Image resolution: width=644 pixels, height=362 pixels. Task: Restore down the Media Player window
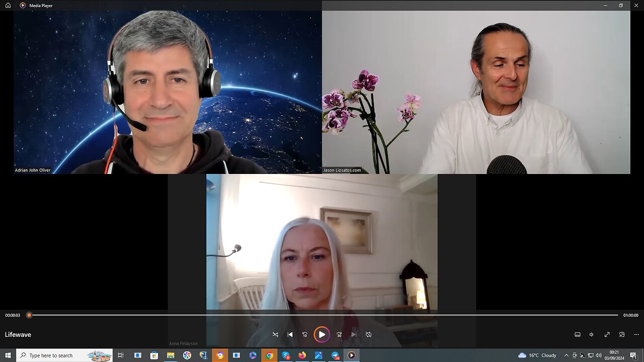click(621, 5)
